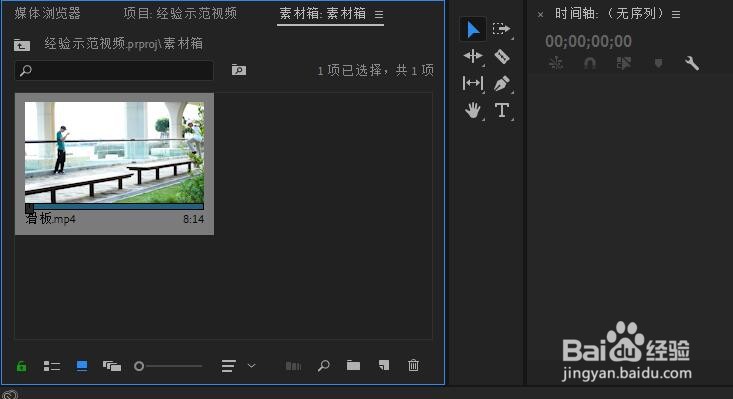Viewport: 733px width, 399px height.
Task: Expand the sort options chevron
Action: [252, 365]
